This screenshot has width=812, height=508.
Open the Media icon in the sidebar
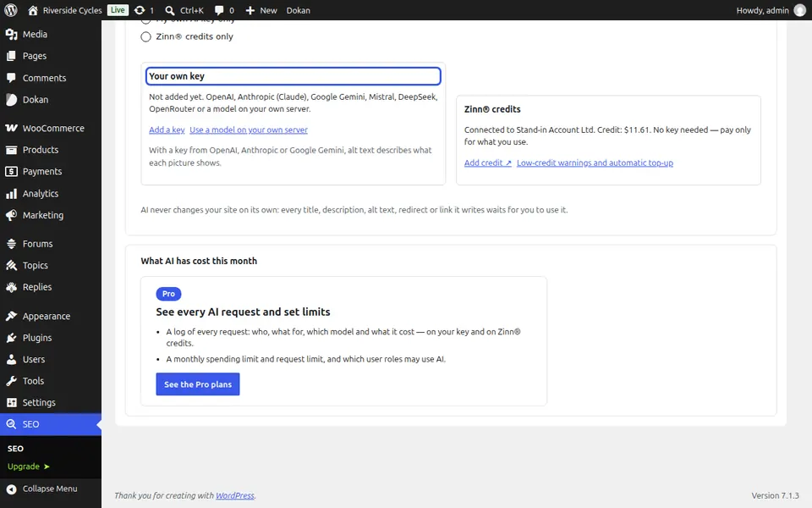[11, 34]
